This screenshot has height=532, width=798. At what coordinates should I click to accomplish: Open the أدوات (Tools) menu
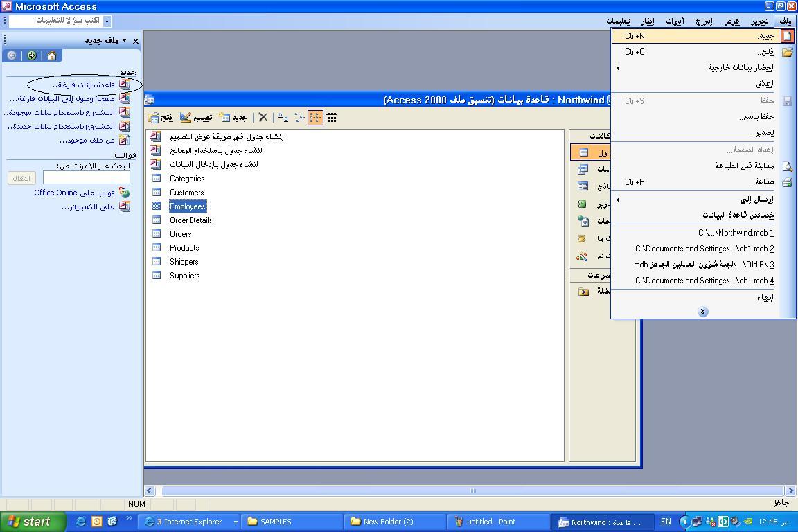click(675, 21)
